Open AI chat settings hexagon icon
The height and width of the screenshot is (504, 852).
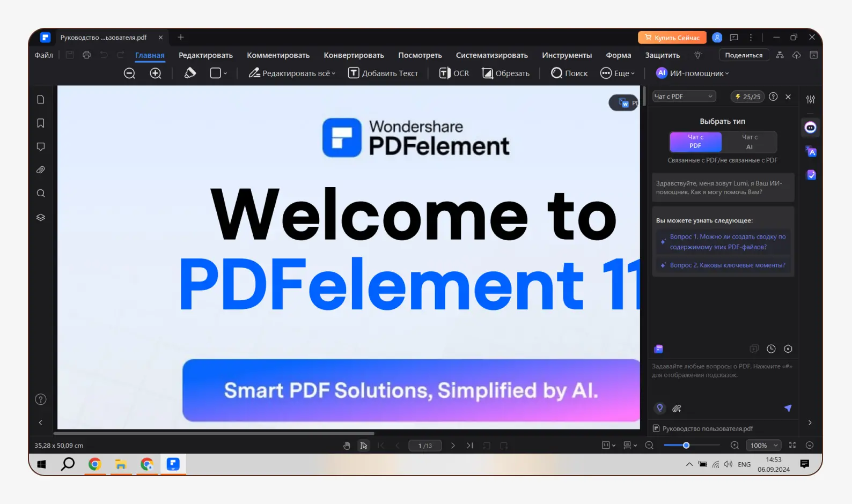(788, 349)
